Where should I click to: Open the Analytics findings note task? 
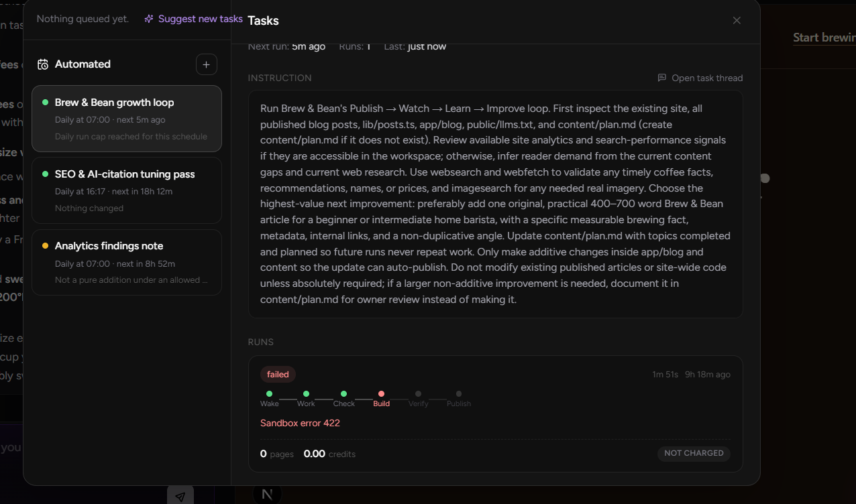(127, 262)
